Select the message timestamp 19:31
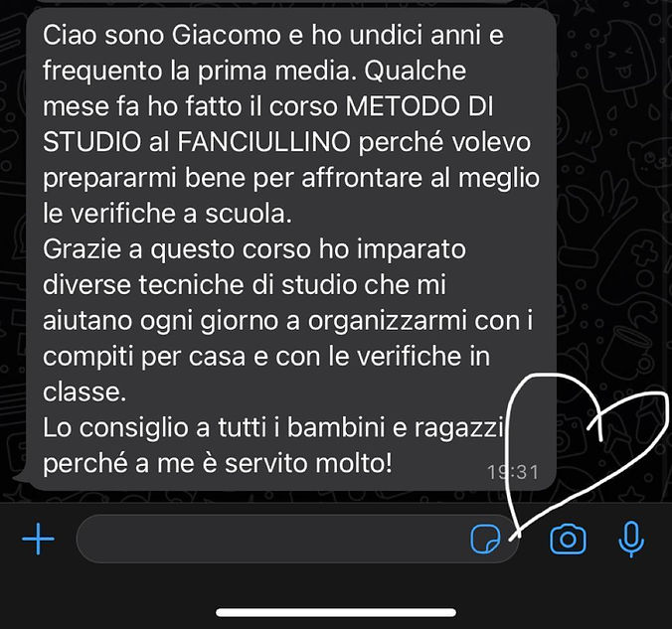This screenshot has height=629, width=672. click(513, 473)
